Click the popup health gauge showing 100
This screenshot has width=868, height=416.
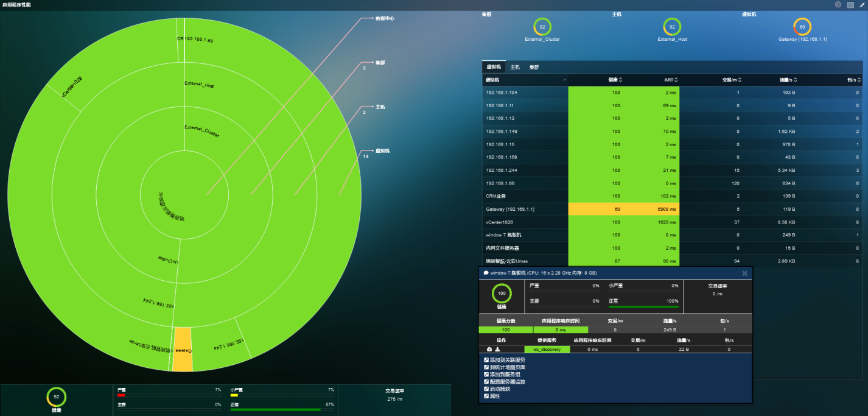[x=502, y=294]
